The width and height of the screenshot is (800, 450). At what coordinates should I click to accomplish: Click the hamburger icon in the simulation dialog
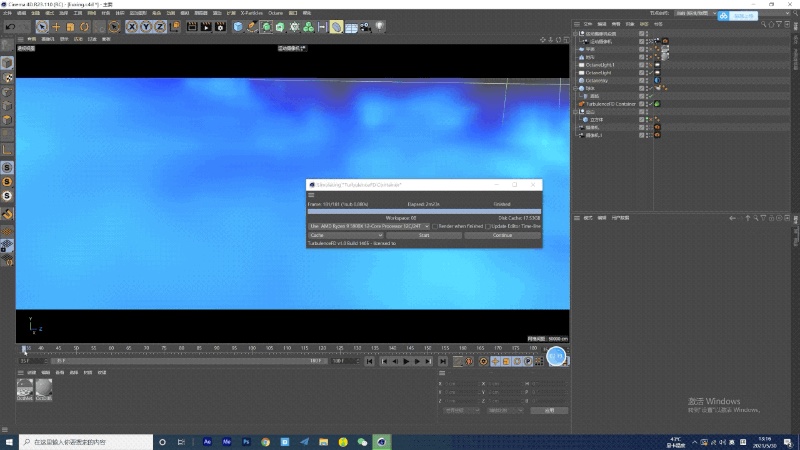311,195
